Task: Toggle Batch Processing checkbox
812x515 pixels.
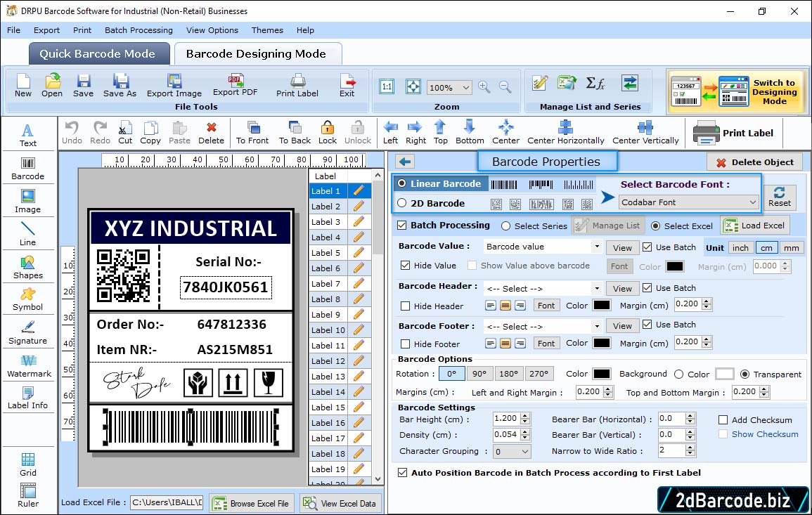Action: pyautogui.click(x=402, y=225)
